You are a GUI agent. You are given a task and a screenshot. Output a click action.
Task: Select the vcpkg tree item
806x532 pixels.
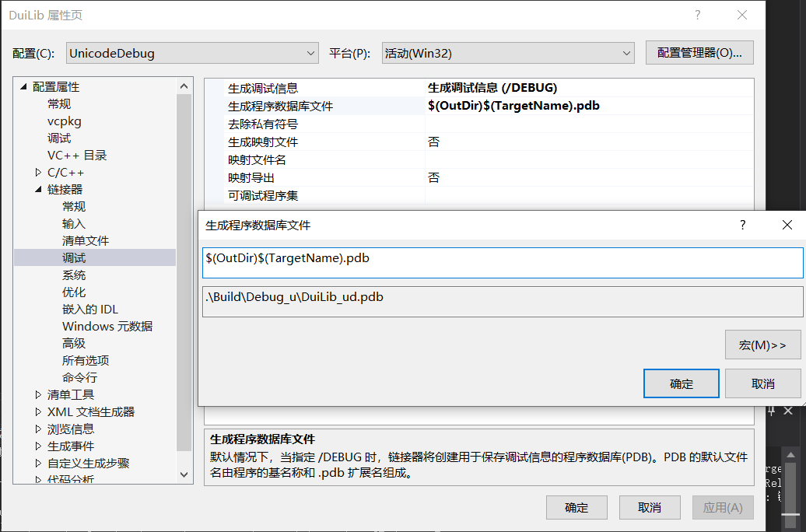(x=65, y=121)
